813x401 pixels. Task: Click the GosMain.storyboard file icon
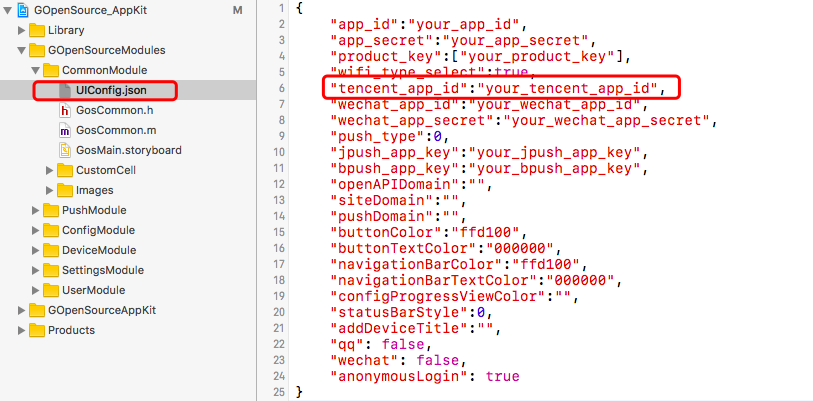tap(66, 150)
